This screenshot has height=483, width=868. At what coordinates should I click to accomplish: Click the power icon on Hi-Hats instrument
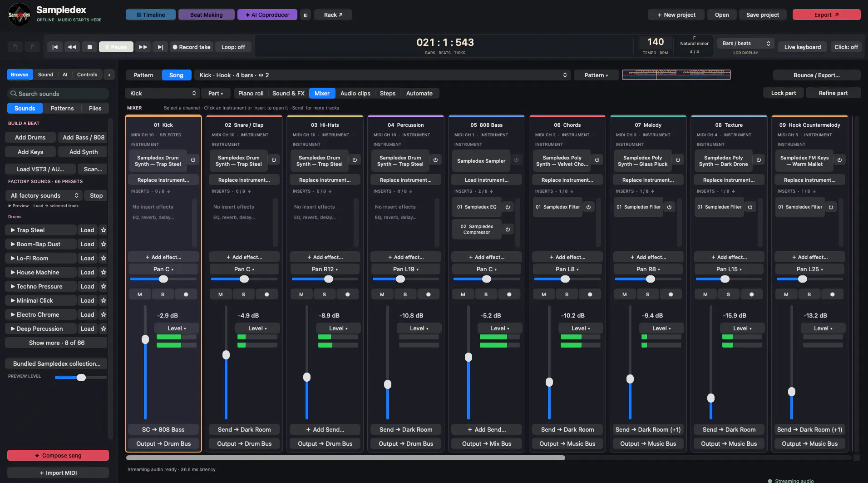[355, 160]
